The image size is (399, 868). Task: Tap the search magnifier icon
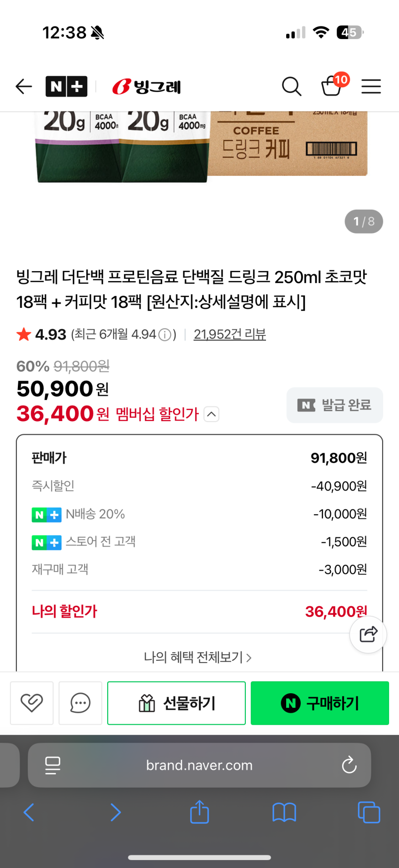coord(291,86)
